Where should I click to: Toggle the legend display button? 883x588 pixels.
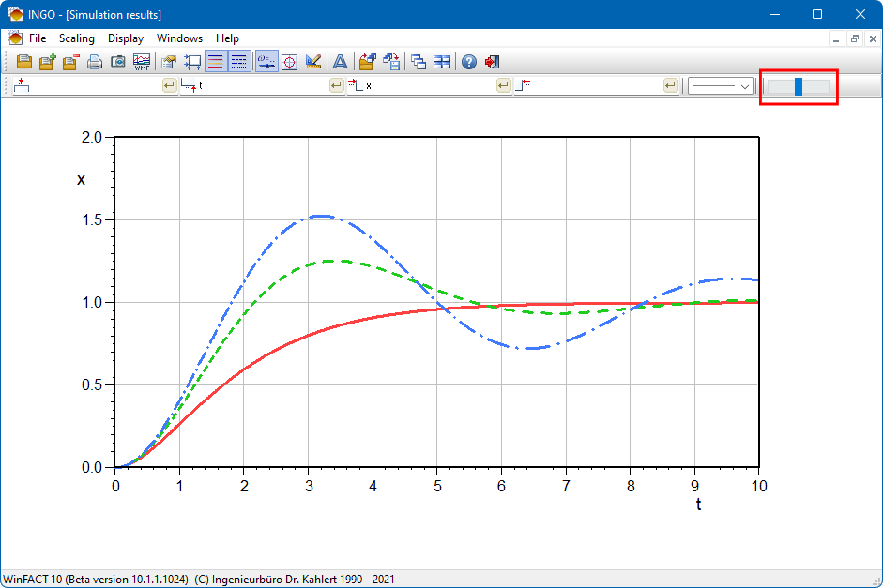point(266,63)
